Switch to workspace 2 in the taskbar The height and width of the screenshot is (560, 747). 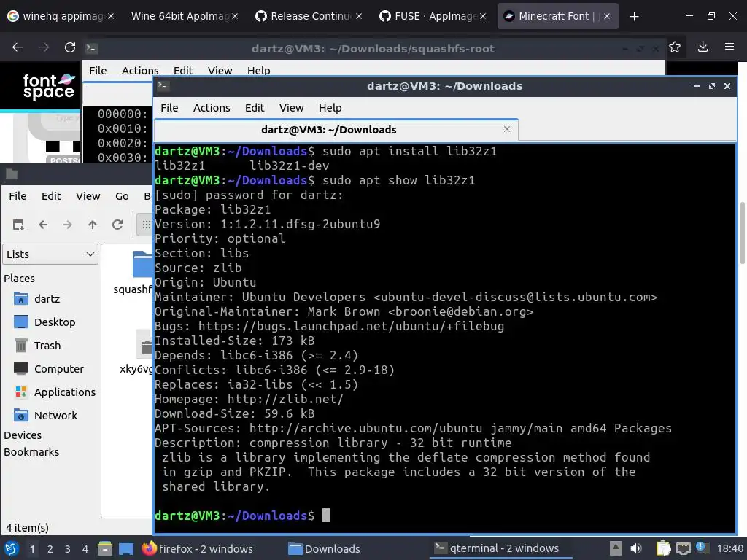[50, 549]
